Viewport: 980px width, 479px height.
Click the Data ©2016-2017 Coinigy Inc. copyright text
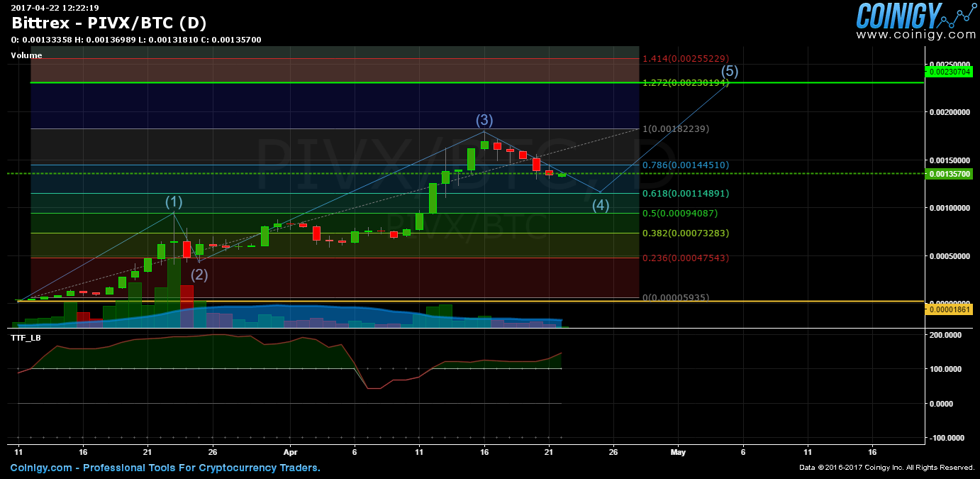click(x=887, y=468)
